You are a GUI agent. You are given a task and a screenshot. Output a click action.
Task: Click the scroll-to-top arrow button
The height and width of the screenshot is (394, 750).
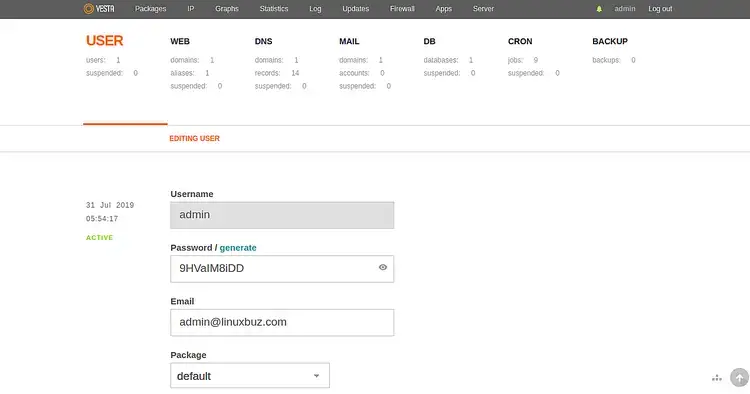click(x=739, y=377)
